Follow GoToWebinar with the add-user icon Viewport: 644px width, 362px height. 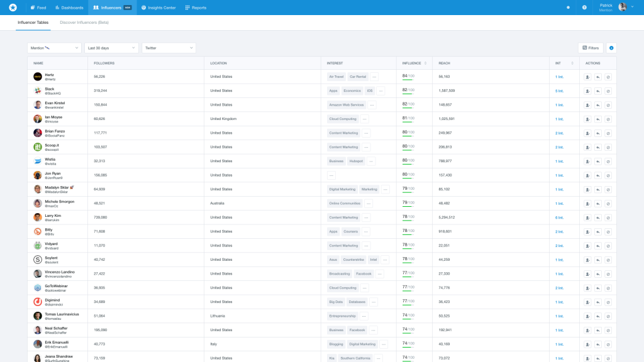(587, 288)
